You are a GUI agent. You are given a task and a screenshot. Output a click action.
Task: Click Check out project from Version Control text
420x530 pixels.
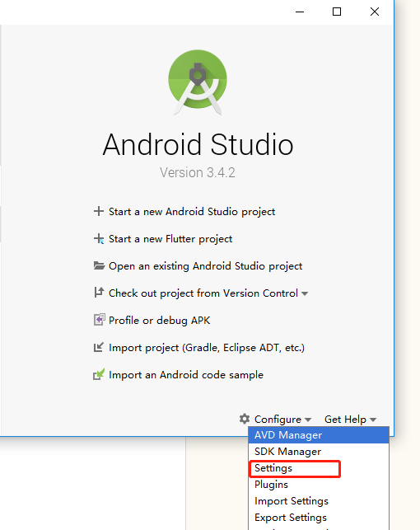[203, 293]
